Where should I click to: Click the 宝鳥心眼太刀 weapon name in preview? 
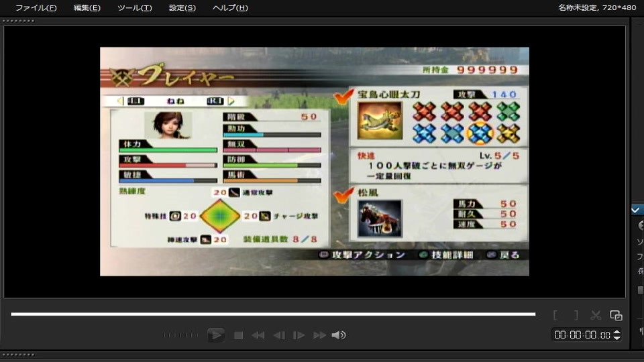click(388, 95)
